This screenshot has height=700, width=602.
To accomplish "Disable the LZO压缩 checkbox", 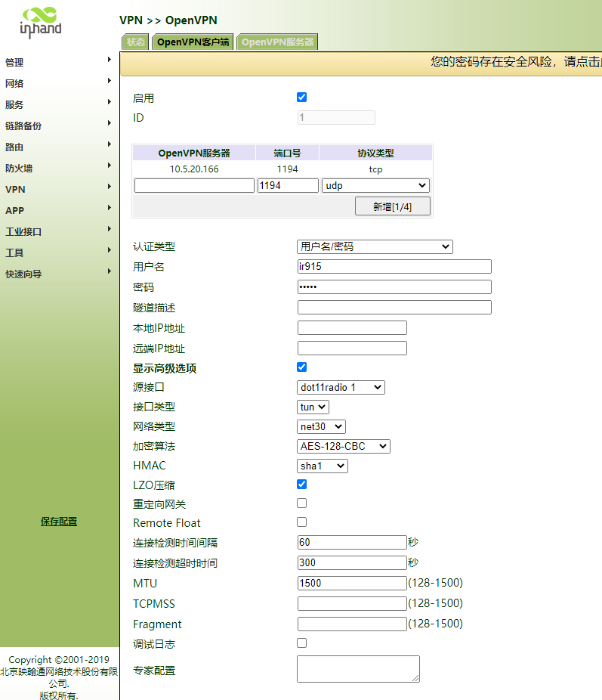I will (302, 485).
